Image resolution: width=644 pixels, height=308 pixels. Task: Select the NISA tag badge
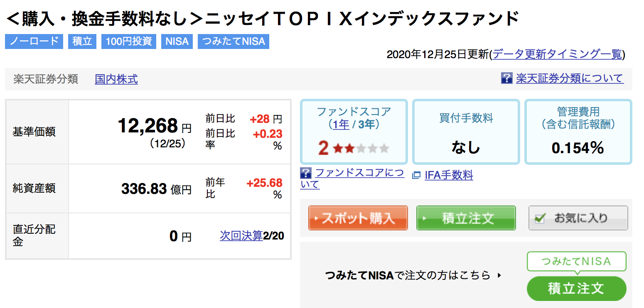click(177, 42)
